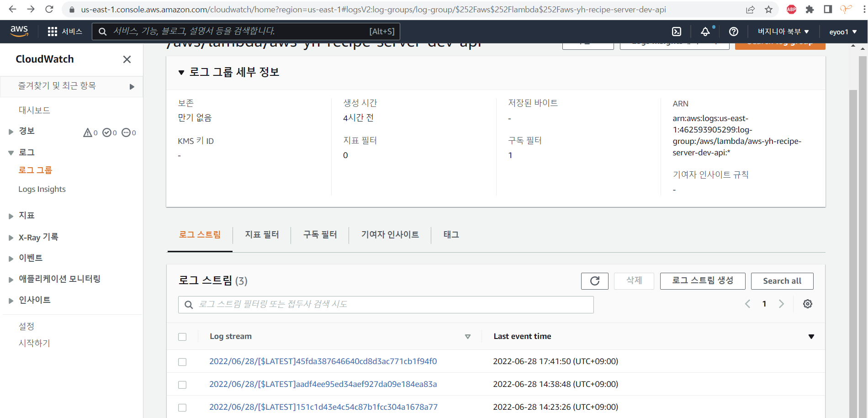Click the AWS services search field

pos(246,32)
